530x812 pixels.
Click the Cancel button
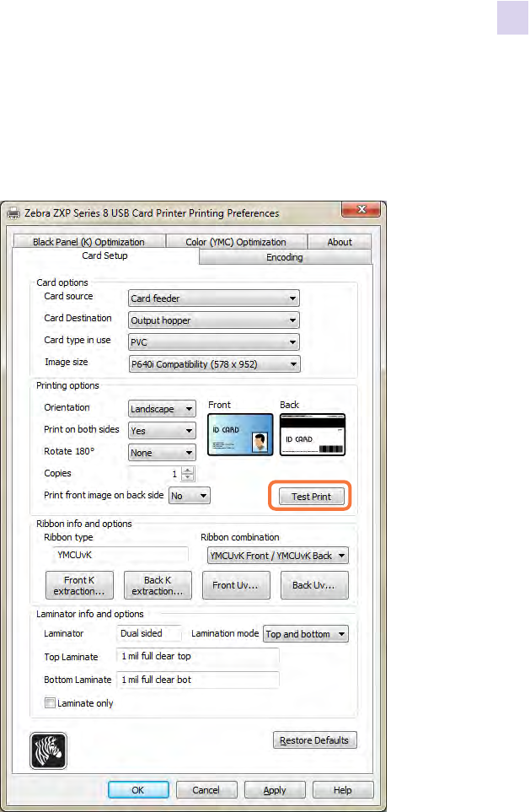[x=206, y=790]
